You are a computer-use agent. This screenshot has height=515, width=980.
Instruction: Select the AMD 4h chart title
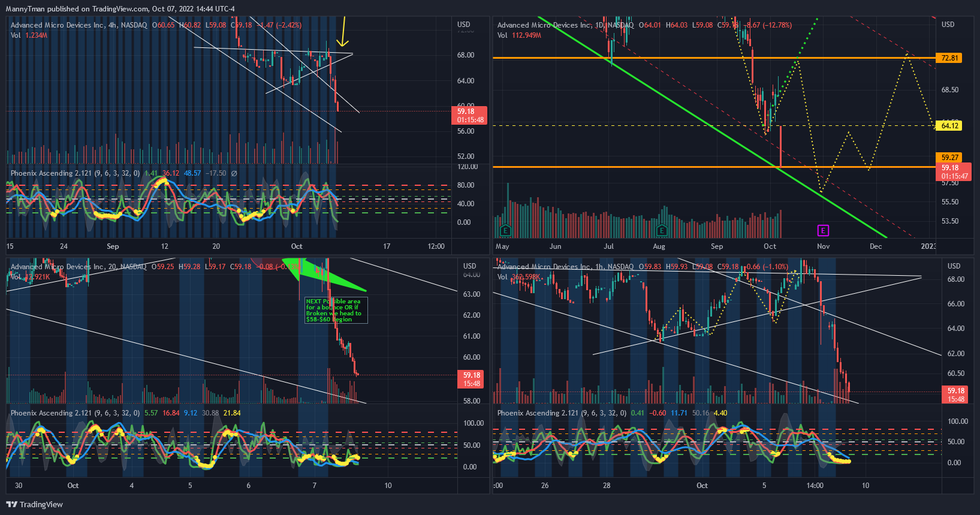79,25
